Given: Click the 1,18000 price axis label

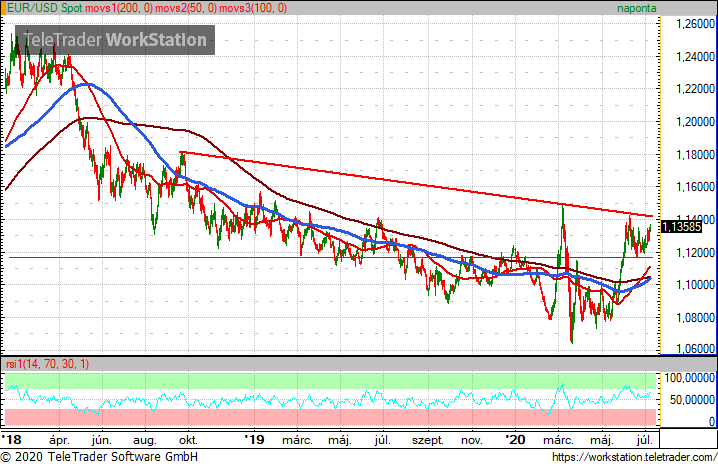Looking at the screenshot, I should click(x=695, y=155).
